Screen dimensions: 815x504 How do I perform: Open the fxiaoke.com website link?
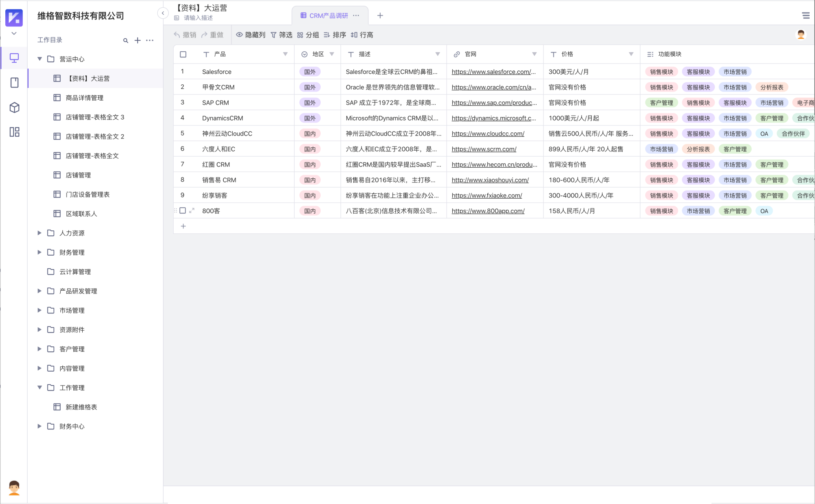(487, 195)
